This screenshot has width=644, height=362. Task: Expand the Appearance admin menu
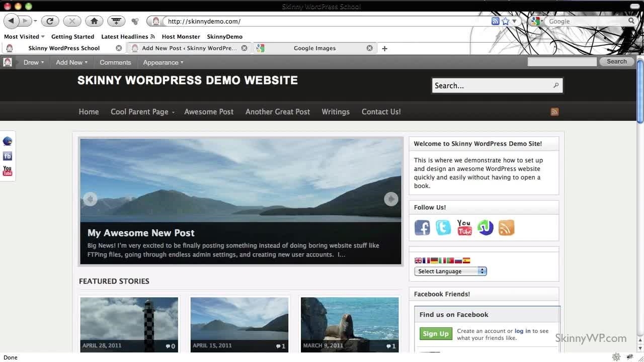pos(163,62)
